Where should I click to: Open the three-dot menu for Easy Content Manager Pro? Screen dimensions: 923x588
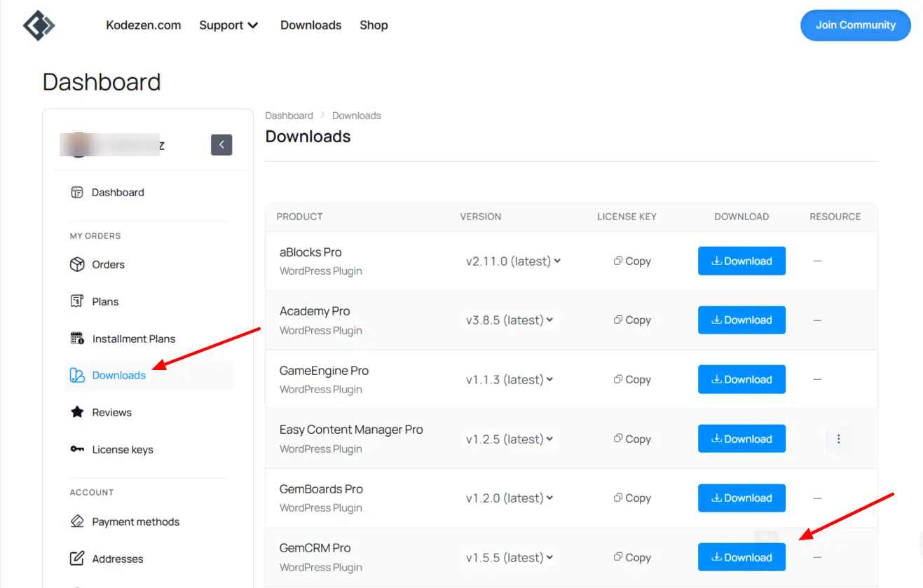(x=838, y=439)
